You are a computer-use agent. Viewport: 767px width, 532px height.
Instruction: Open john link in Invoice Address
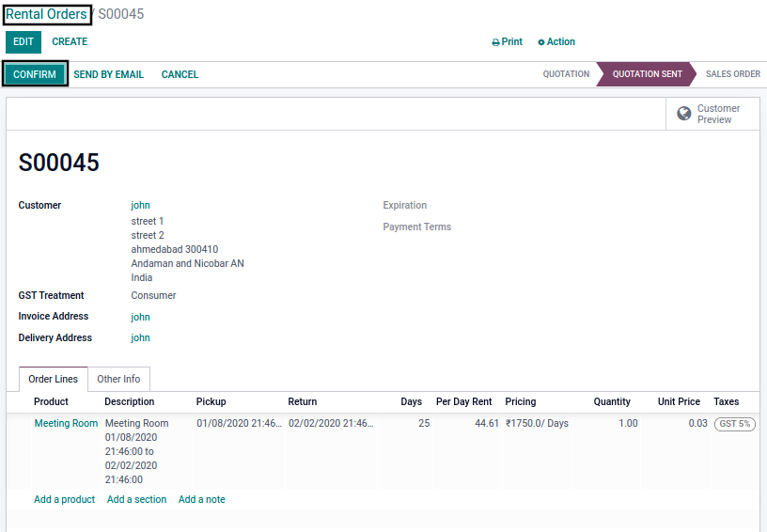point(140,317)
